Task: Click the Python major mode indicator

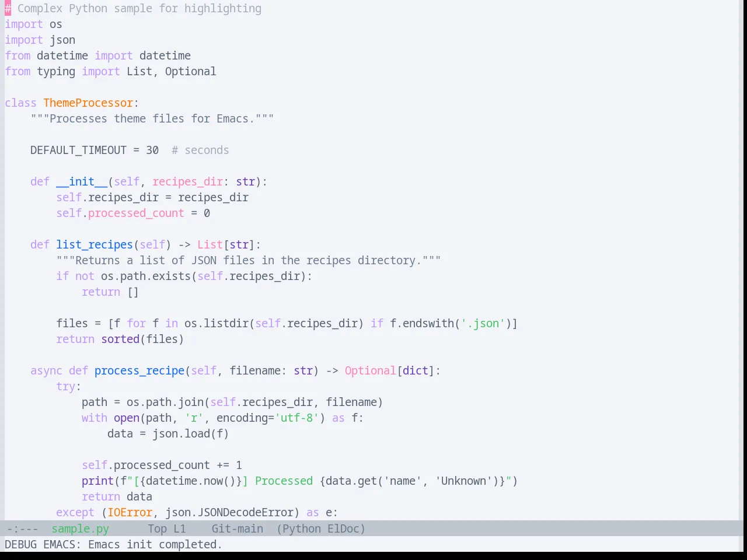Action: pos(302,528)
